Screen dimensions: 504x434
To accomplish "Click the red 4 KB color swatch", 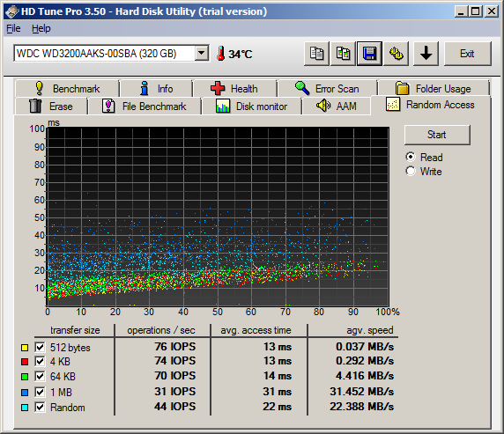I will pos(25,362).
